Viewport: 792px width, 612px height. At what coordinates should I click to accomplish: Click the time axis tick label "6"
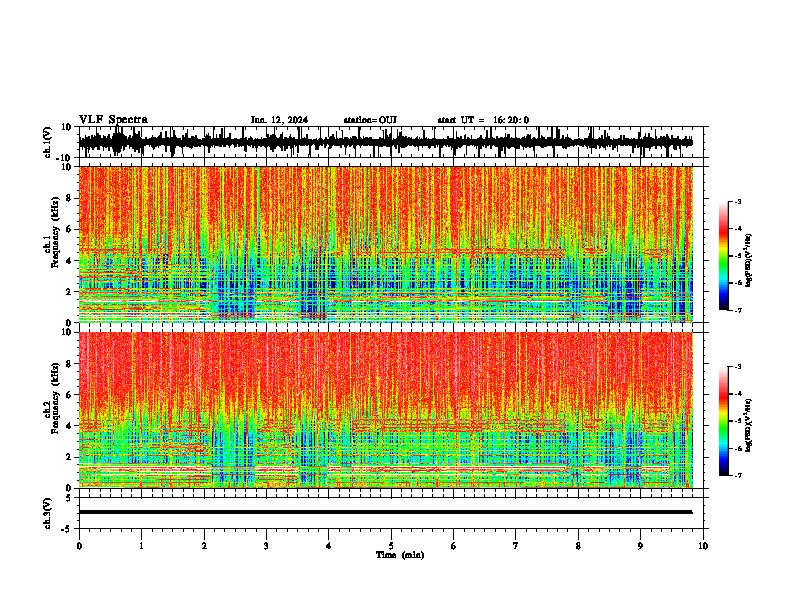[454, 546]
